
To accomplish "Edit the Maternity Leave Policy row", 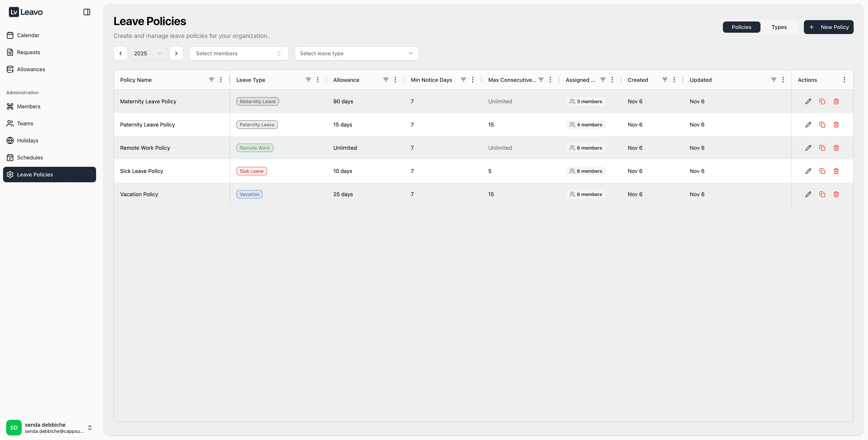I will [x=808, y=101].
